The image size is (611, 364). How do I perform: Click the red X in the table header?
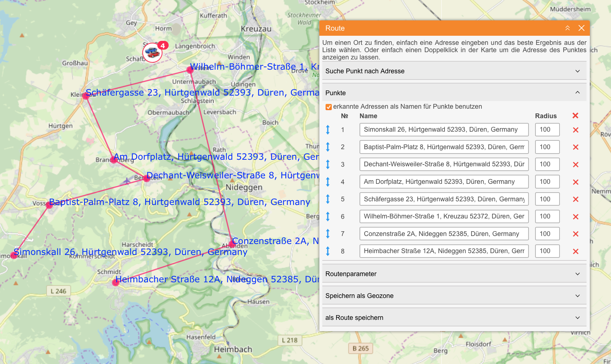[x=575, y=116]
